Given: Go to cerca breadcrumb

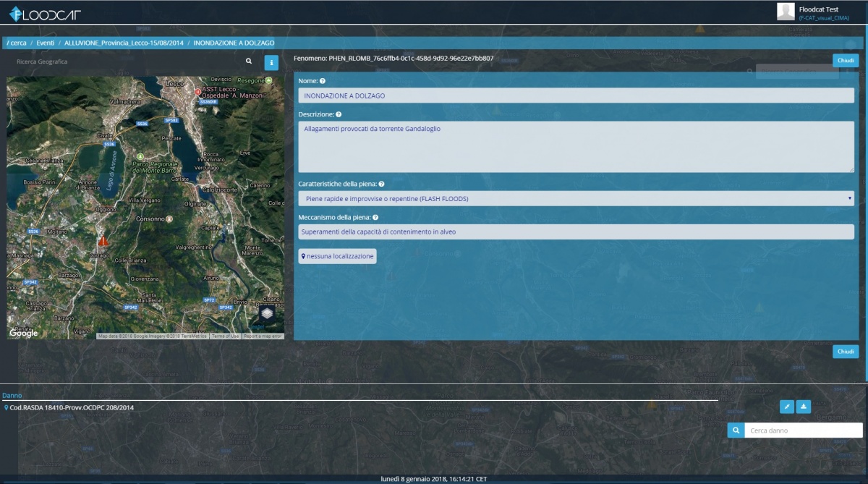Looking at the screenshot, I should (17, 43).
